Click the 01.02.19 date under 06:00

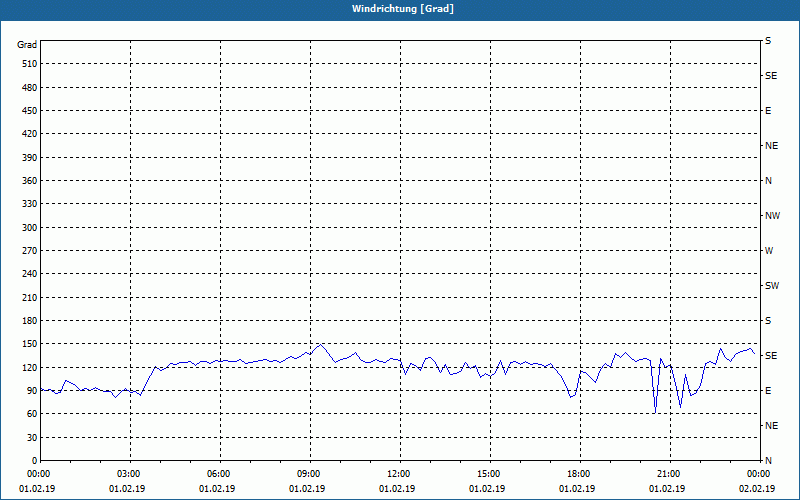click(x=217, y=489)
